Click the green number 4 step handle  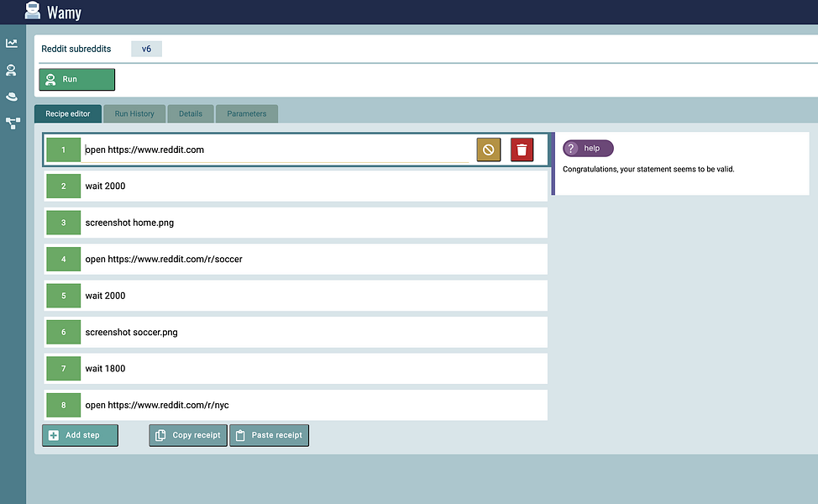64,260
